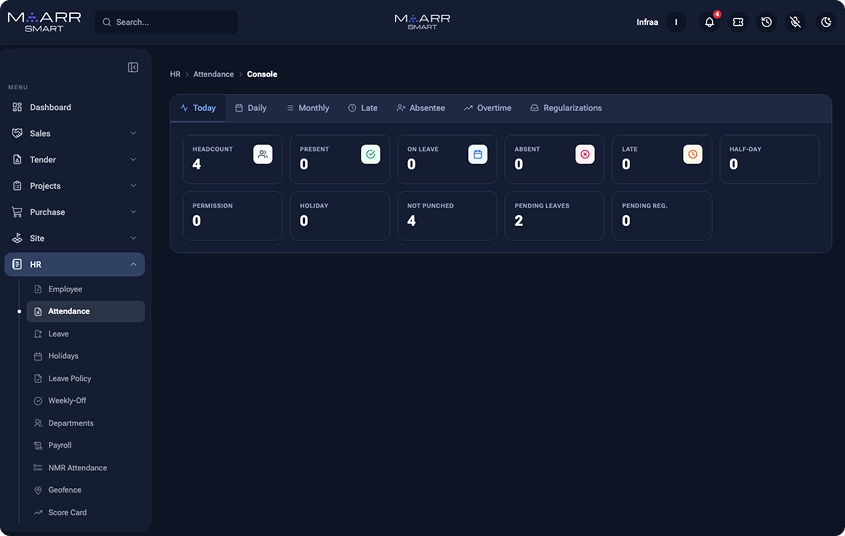Screen dimensions: 845x536
Task: Open Employee under HR
Action: point(86,289)
